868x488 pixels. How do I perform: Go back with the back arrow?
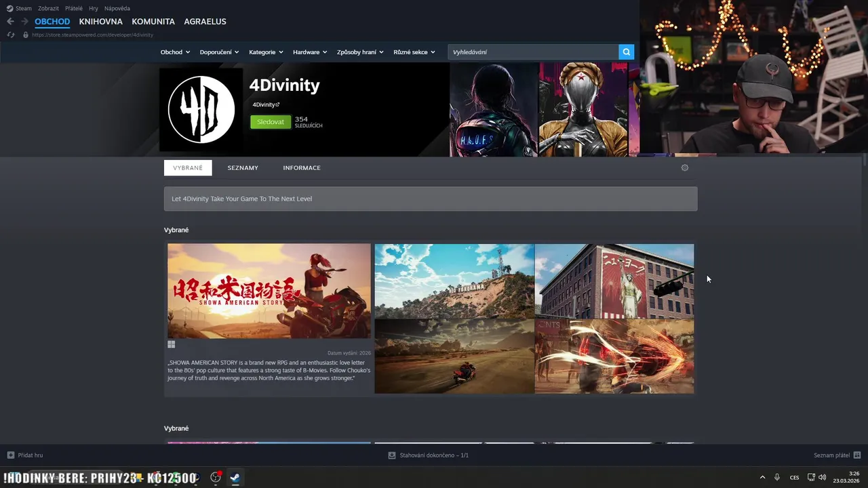10,22
